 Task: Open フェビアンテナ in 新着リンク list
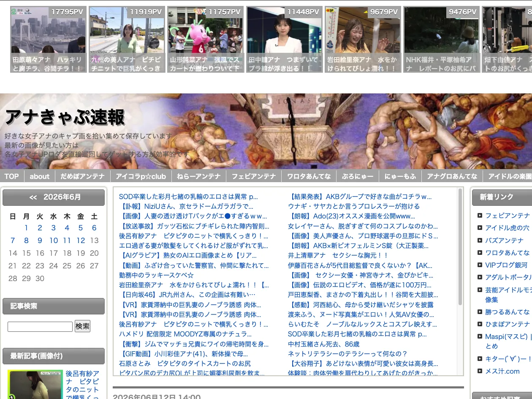click(507, 216)
